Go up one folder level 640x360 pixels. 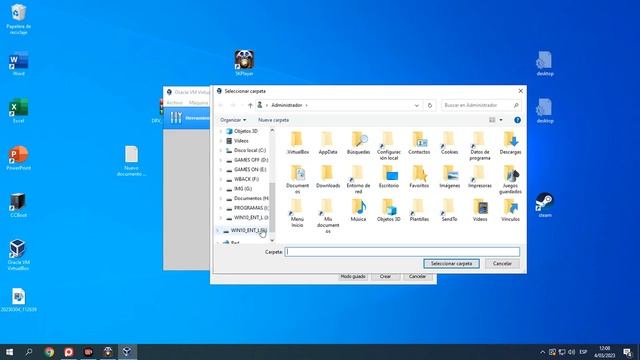250,105
